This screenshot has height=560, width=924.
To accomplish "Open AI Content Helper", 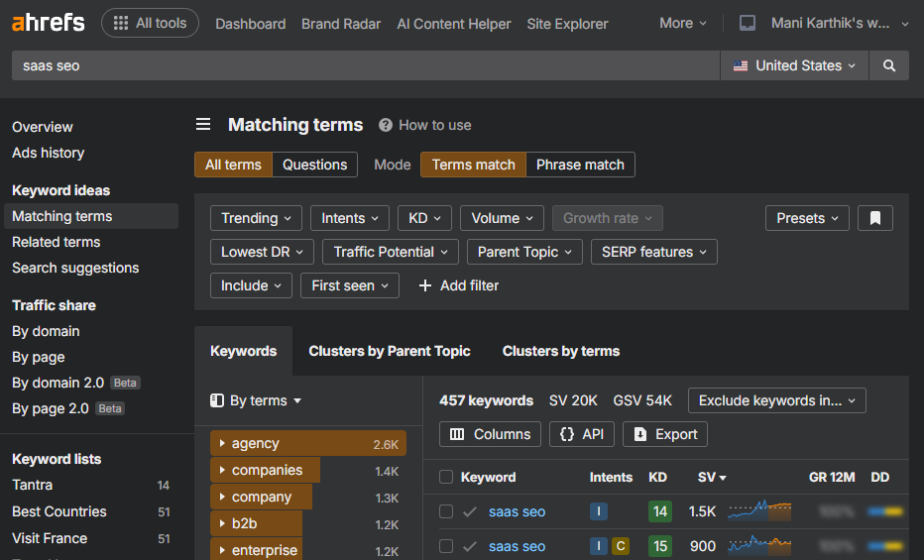I will tap(454, 24).
